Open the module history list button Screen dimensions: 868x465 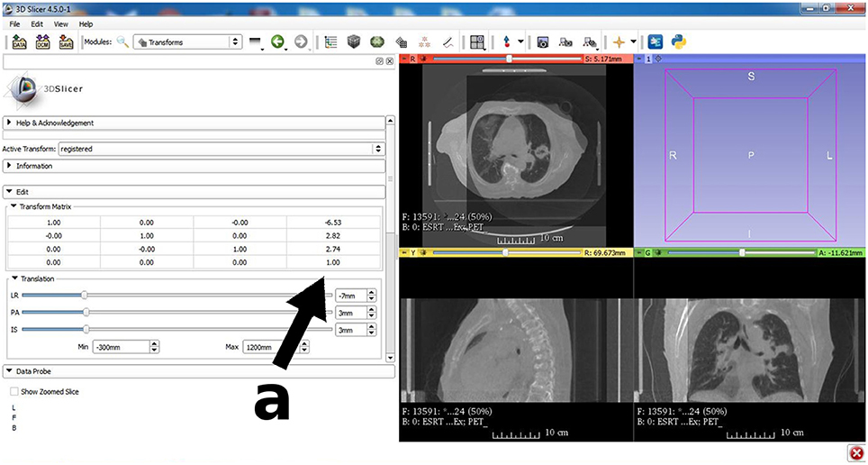tap(255, 42)
